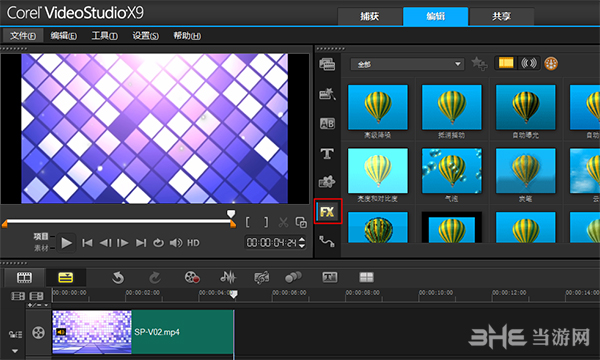Redo the last action

tap(155, 277)
